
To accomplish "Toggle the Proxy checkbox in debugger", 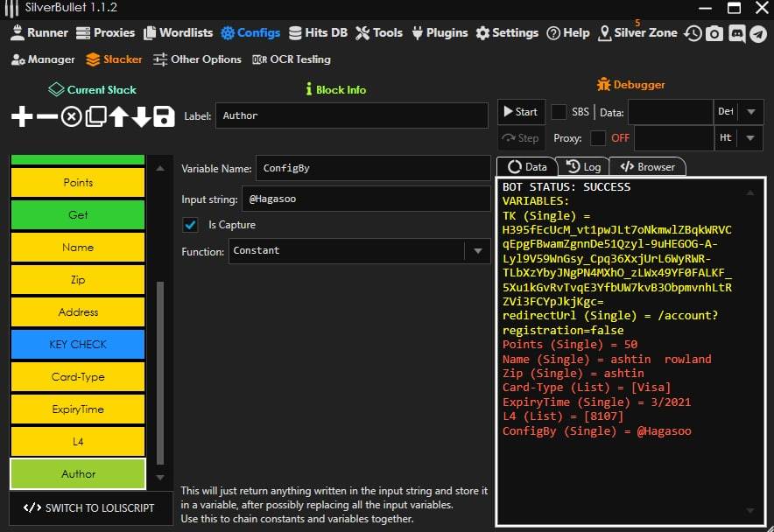I will click(x=598, y=138).
